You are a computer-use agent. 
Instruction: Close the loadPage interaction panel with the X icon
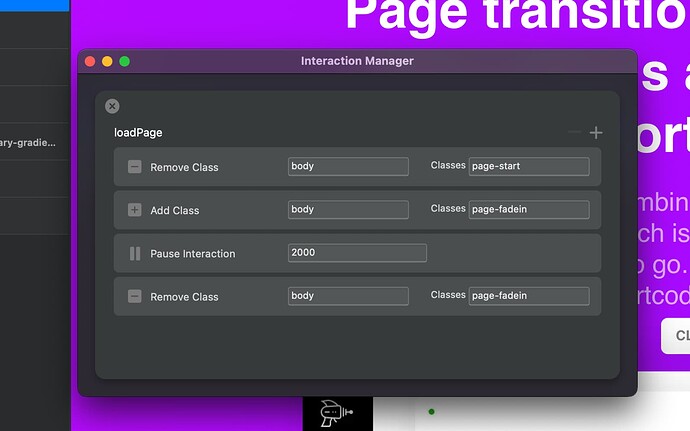point(112,106)
